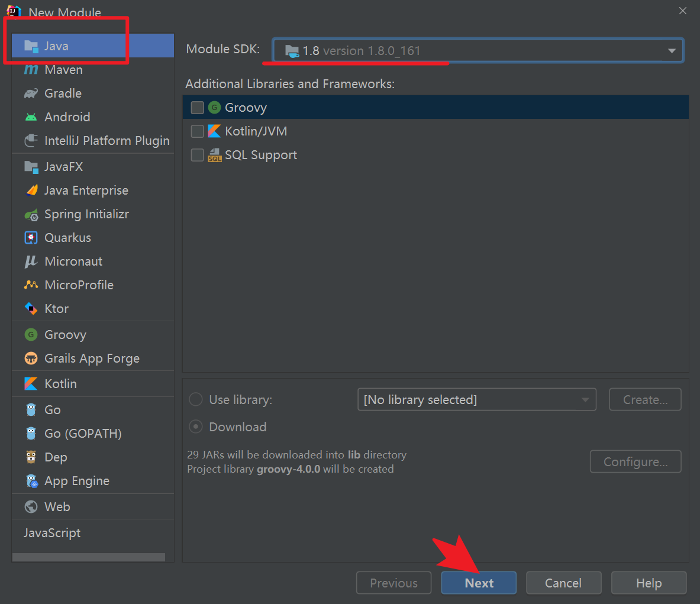Click the Cancel button
This screenshot has height=604, width=700.
pos(563,583)
